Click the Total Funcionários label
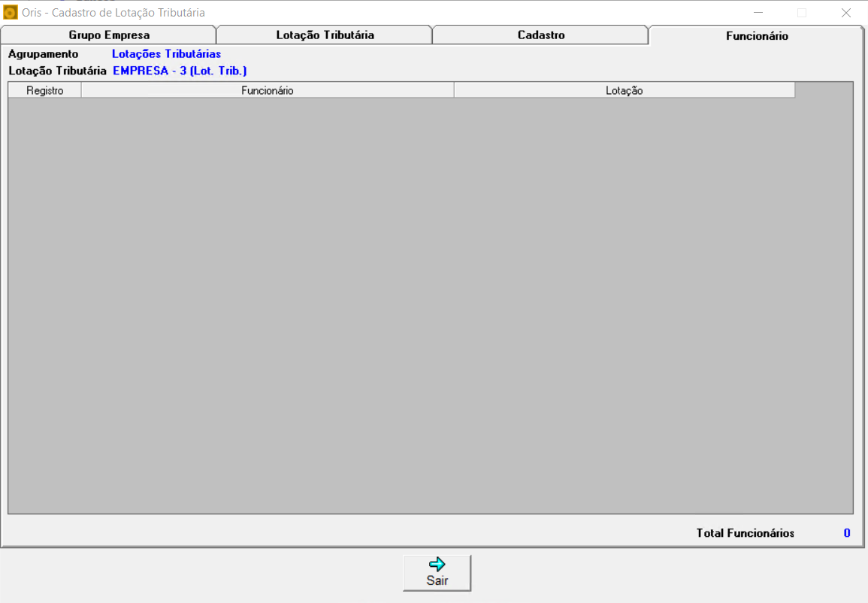 click(745, 533)
